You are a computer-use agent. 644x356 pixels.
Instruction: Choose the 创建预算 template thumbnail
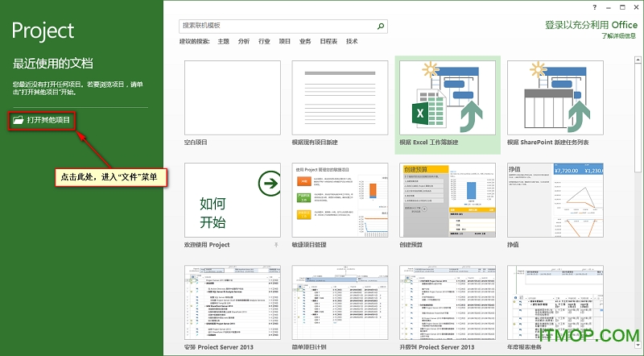pyautogui.click(x=448, y=201)
